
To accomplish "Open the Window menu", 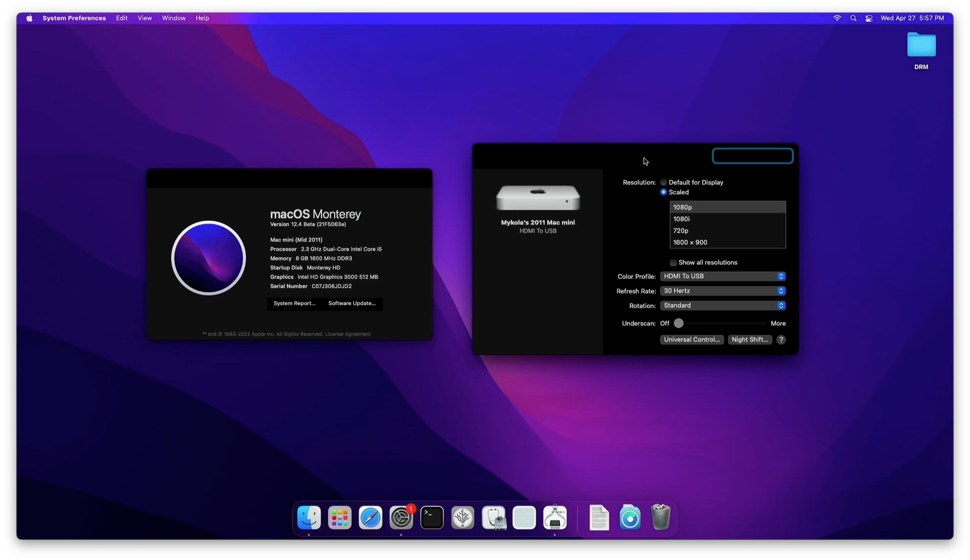I will (173, 18).
